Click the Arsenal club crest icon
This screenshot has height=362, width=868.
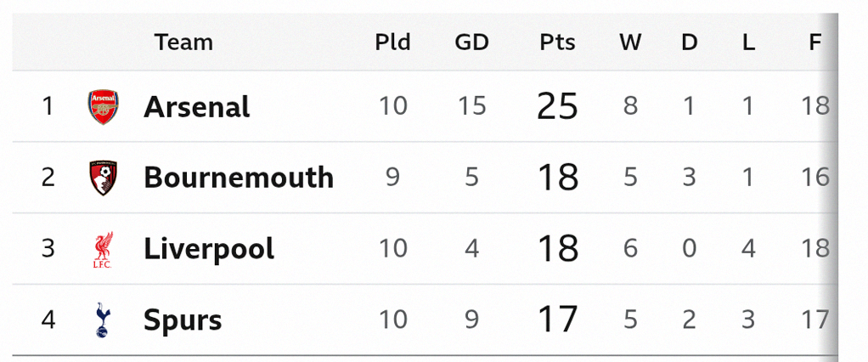click(x=103, y=107)
